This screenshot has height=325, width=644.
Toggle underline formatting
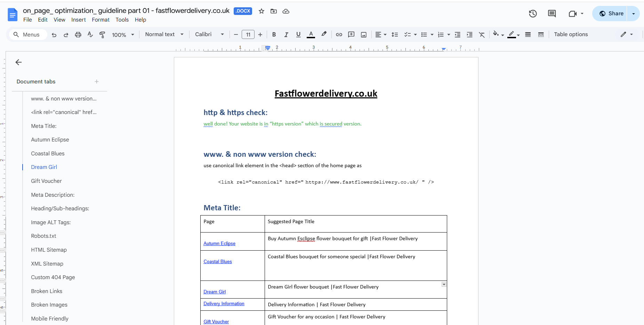(298, 34)
